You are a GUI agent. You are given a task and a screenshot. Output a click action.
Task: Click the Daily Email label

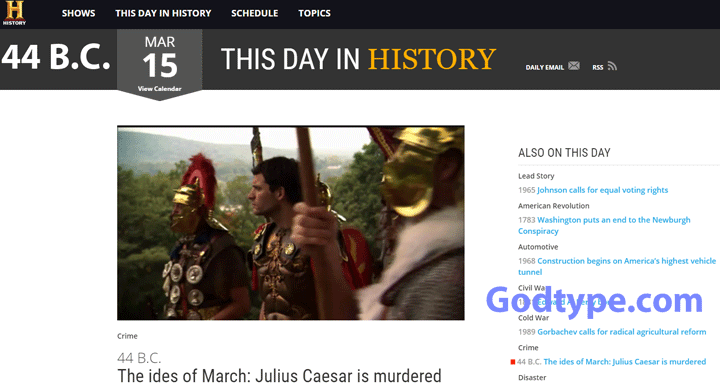(545, 67)
